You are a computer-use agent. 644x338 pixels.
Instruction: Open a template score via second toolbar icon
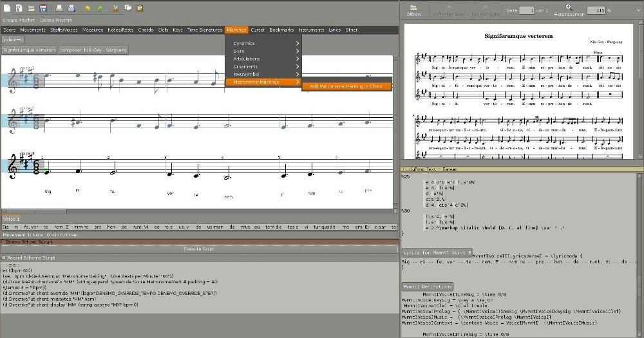pos(19,8)
